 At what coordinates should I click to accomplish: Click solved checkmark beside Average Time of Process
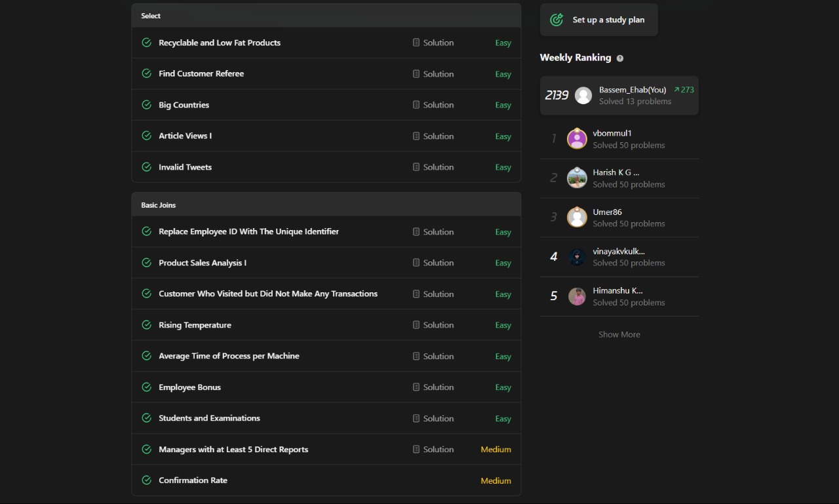click(147, 356)
